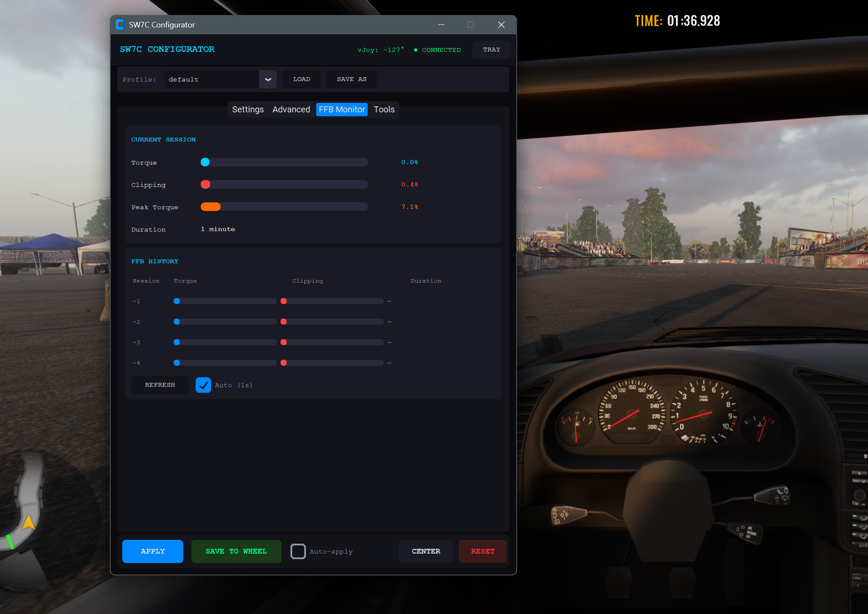Image resolution: width=868 pixels, height=614 pixels.
Task: Expand the profile dropdown arrow
Action: tap(268, 79)
